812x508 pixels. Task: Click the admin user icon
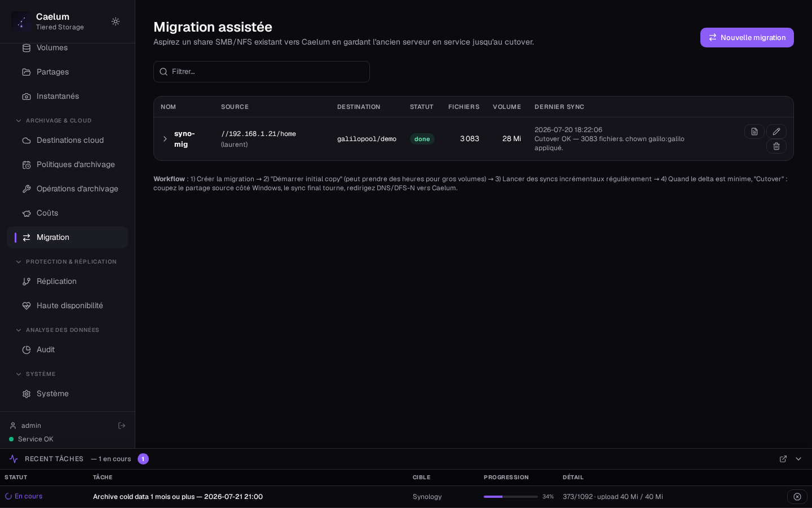pos(13,426)
